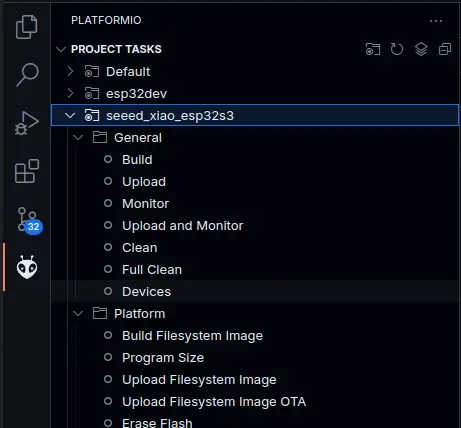Open the Search view icon

27,75
